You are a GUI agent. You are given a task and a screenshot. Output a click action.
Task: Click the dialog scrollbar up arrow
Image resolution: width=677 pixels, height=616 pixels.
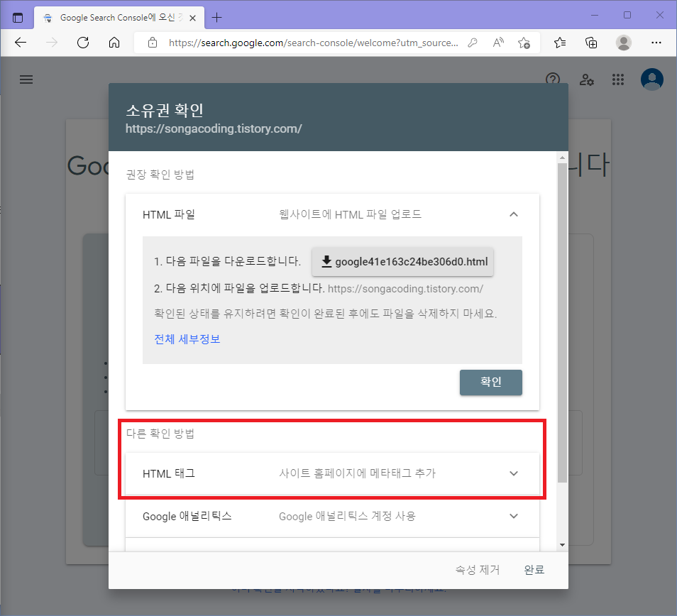tap(562, 158)
